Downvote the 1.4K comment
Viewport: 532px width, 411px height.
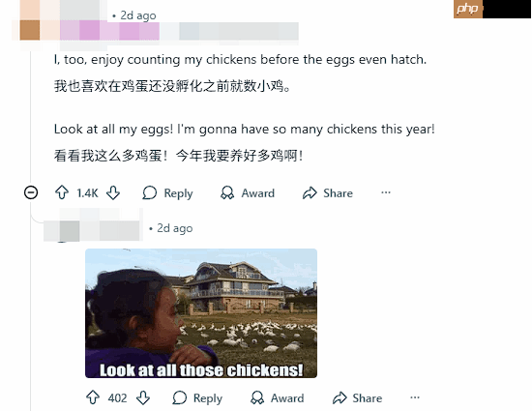[113, 192]
